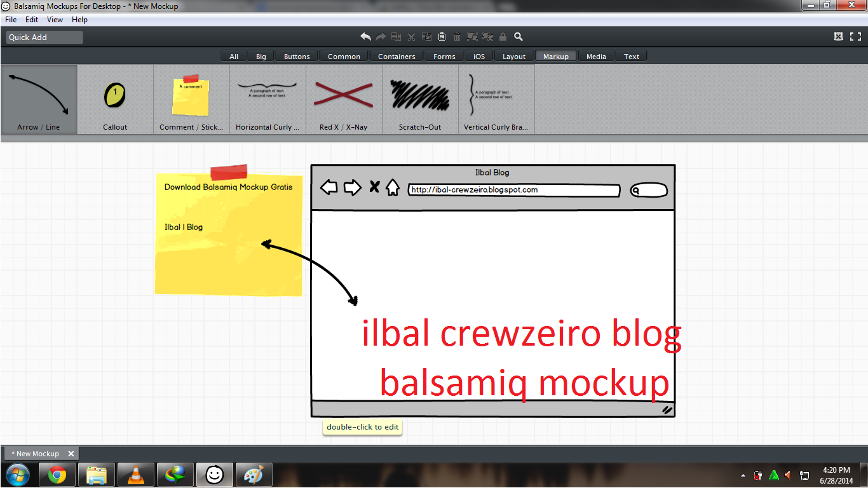Select the Ilbal Blog browser window title
Image resolution: width=868 pixels, height=488 pixels.
click(x=492, y=172)
